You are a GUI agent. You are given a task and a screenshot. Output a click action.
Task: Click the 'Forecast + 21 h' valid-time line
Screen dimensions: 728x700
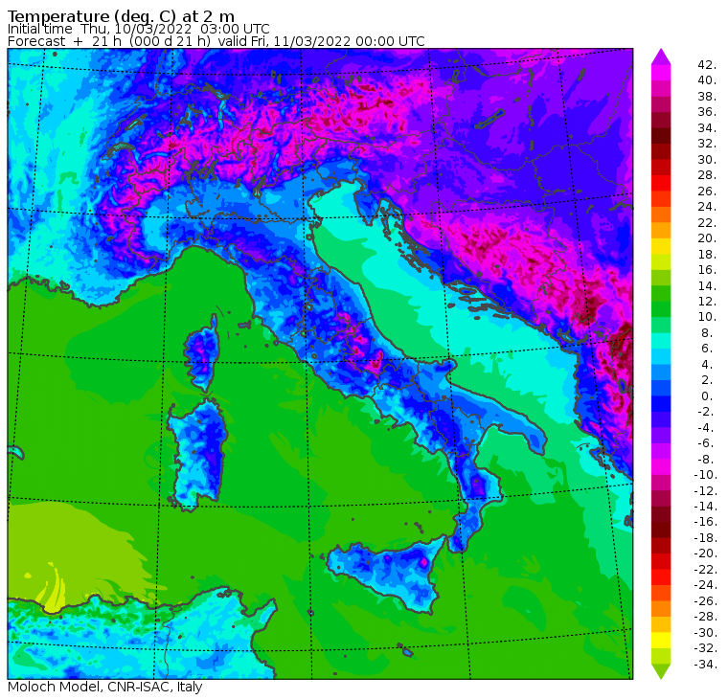216,41
